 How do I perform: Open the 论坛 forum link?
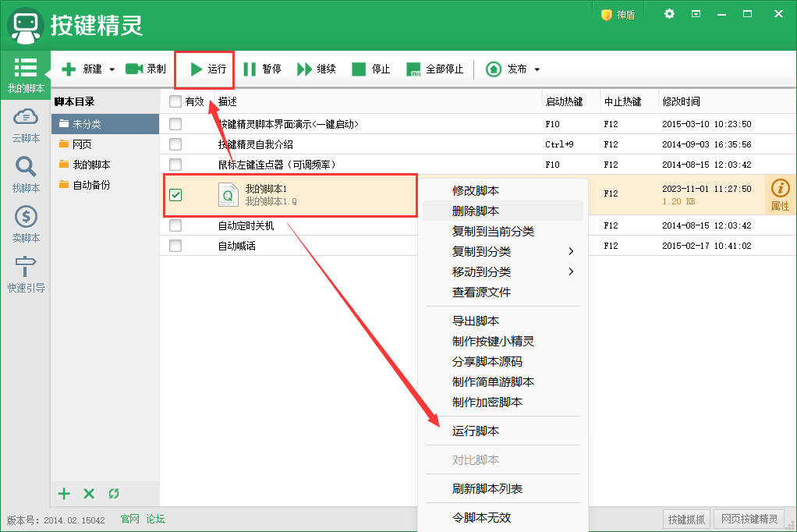point(155,519)
